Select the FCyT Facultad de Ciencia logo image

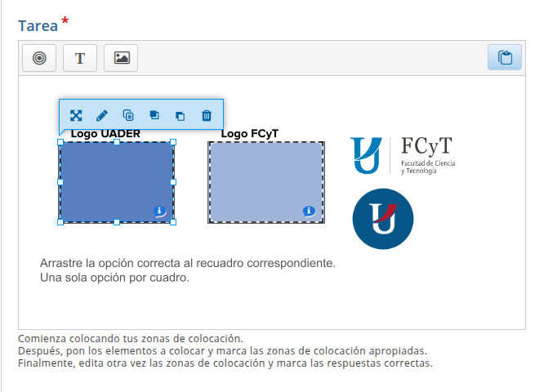403,156
